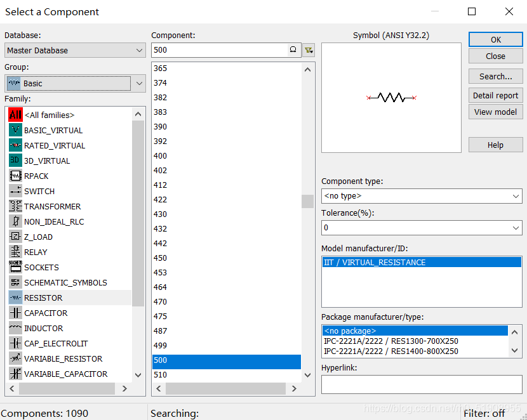Click Family list scroll down arrow

pyautogui.click(x=138, y=375)
